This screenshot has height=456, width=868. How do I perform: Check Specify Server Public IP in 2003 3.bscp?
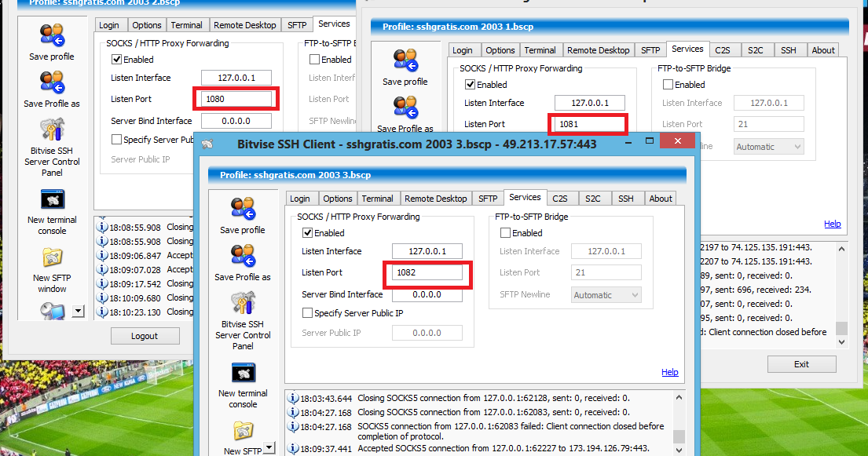[308, 313]
